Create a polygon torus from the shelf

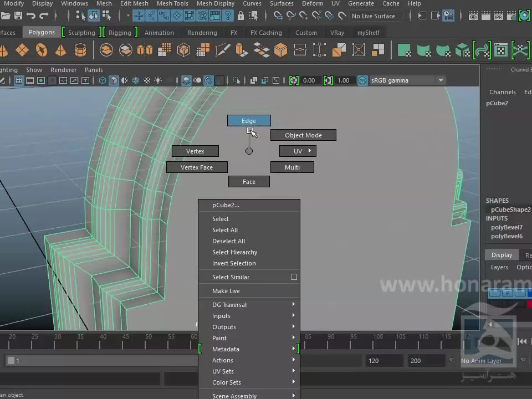point(42,50)
